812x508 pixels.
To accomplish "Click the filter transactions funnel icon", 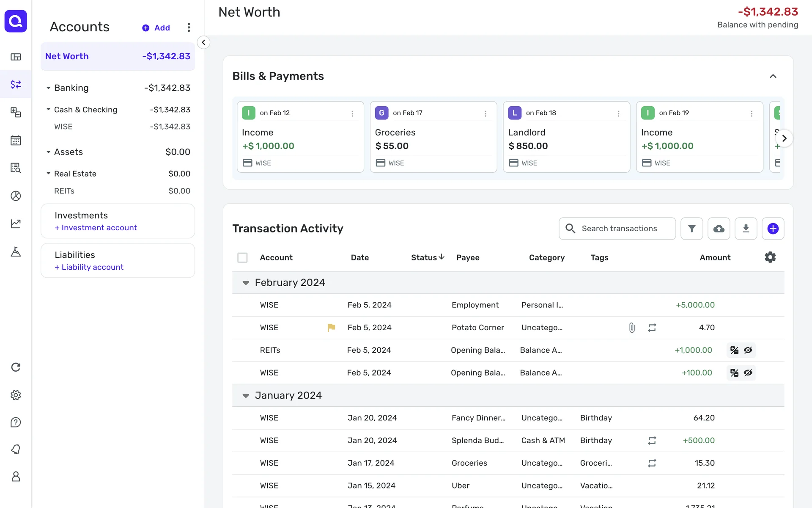I will (x=691, y=229).
